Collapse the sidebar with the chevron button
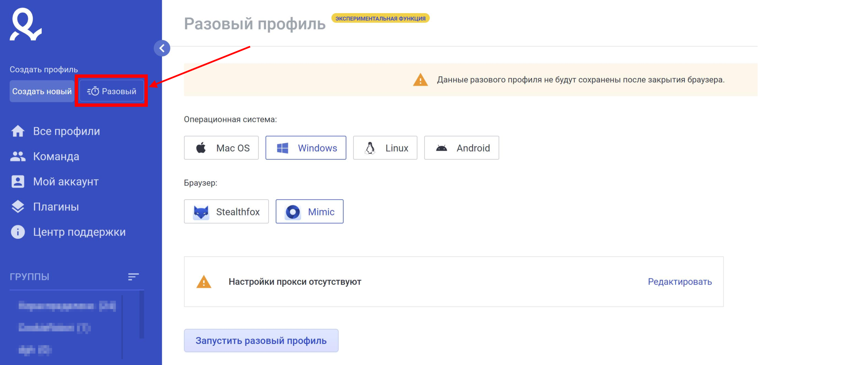The width and height of the screenshot is (868, 365). (x=162, y=48)
